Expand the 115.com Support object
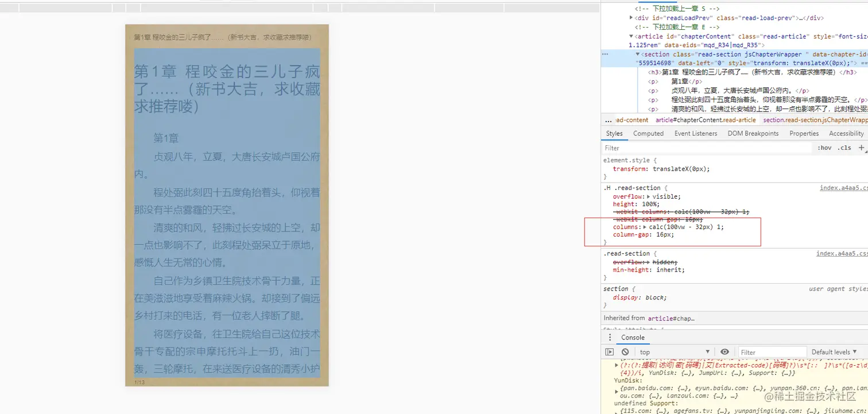868x414 pixels. click(617, 412)
